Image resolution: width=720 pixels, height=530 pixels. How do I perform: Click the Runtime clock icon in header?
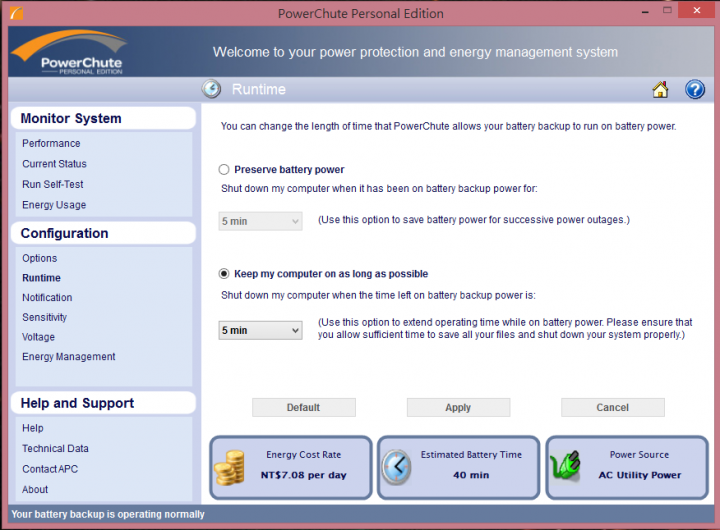(211, 89)
